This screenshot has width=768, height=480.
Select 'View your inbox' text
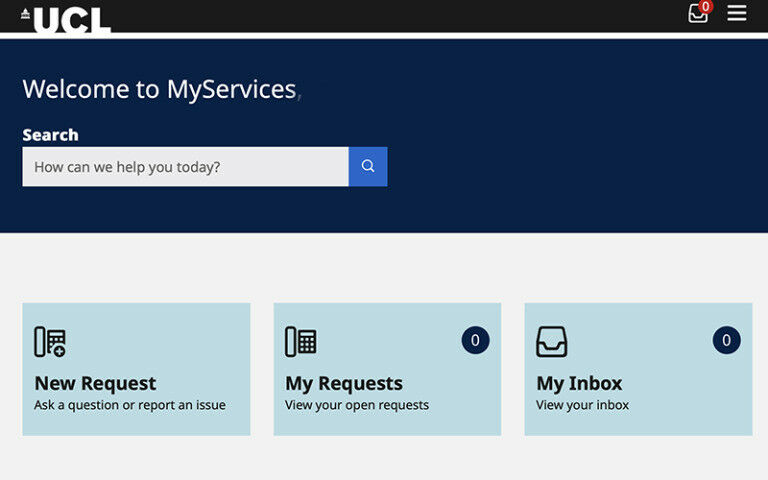click(x=583, y=405)
